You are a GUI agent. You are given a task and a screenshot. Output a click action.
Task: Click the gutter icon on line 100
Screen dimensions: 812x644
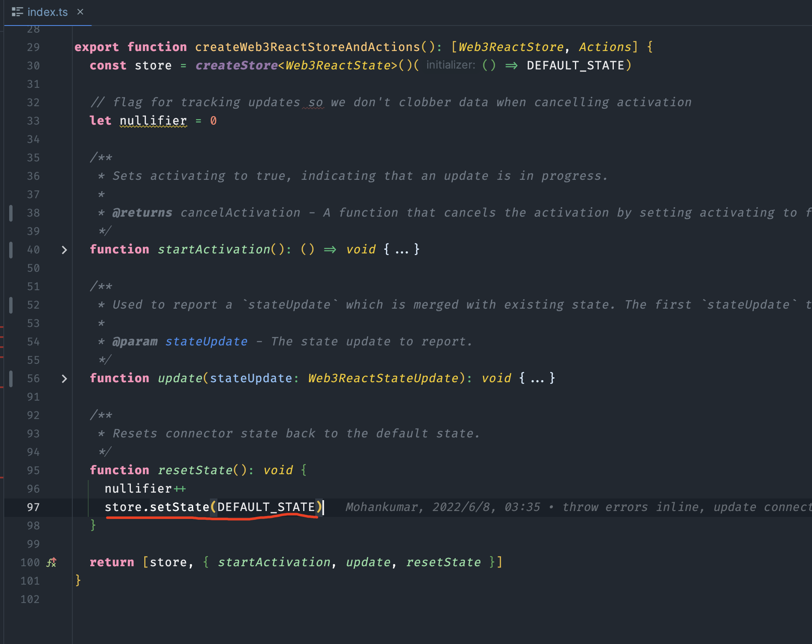point(51,562)
